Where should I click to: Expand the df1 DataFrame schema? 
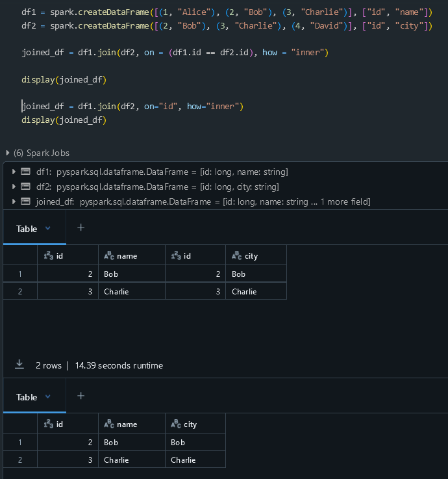pos(14,172)
